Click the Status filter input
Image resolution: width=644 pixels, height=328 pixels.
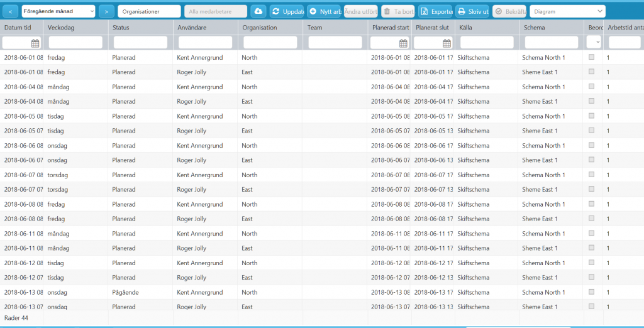click(140, 42)
